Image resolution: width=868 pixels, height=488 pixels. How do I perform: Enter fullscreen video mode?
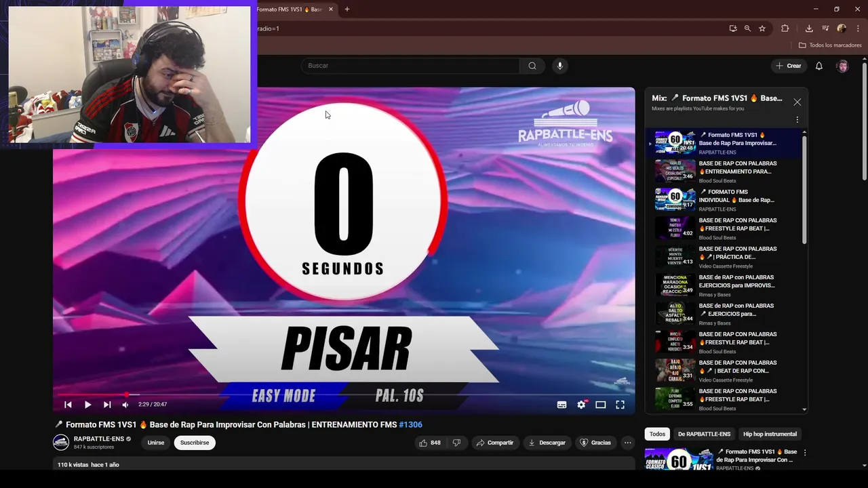click(x=620, y=405)
